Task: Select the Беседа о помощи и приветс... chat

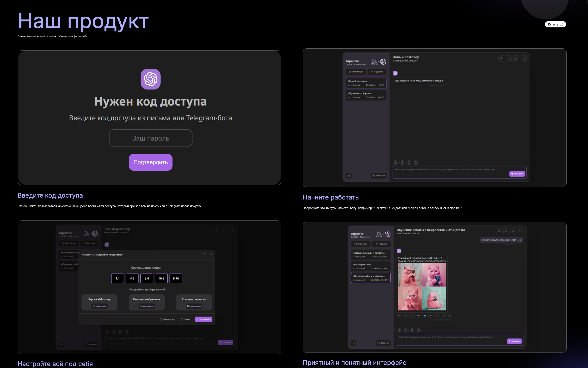Action: click(371, 255)
